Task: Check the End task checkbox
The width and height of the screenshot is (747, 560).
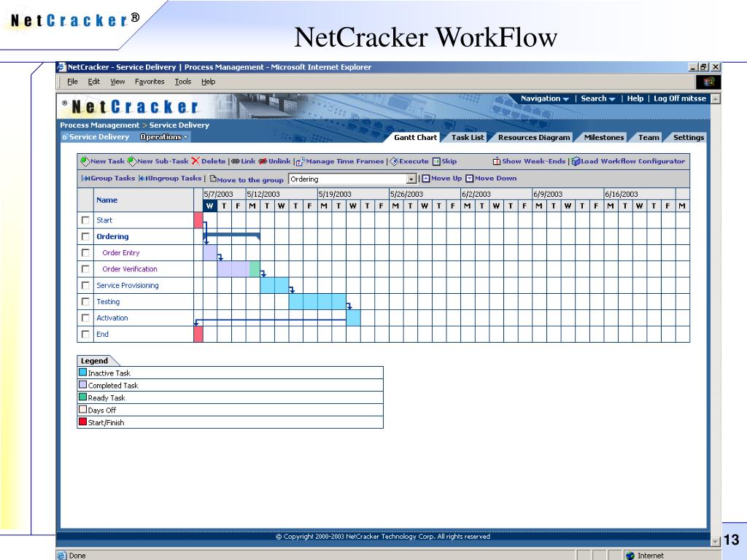Action: tap(85, 334)
